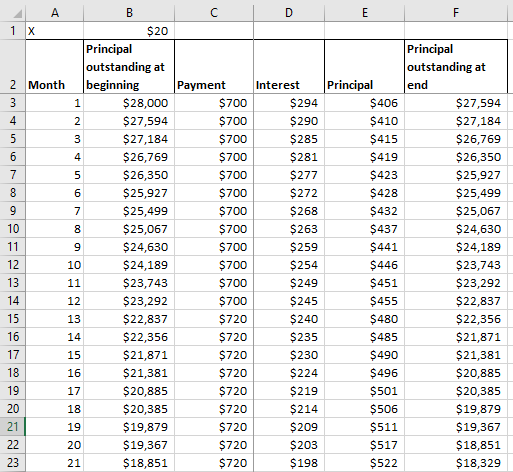The height and width of the screenshot is (472, 513).
Task: Select row 15 header
Action: pyautogui.click(x=13, y=319)
